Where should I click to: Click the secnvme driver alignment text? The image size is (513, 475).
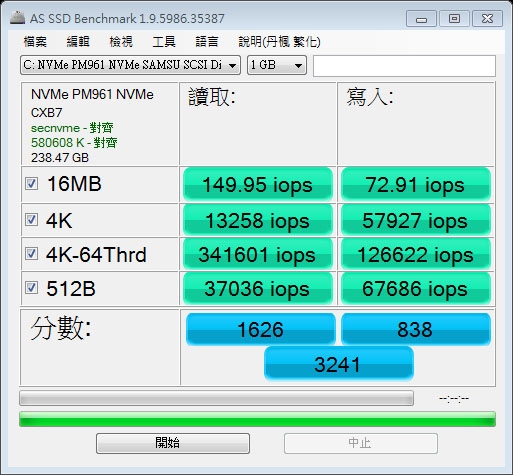coord(72,128)
